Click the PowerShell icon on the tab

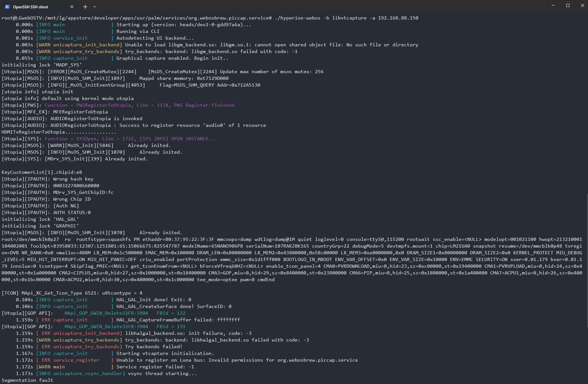(x=7, y=7)
